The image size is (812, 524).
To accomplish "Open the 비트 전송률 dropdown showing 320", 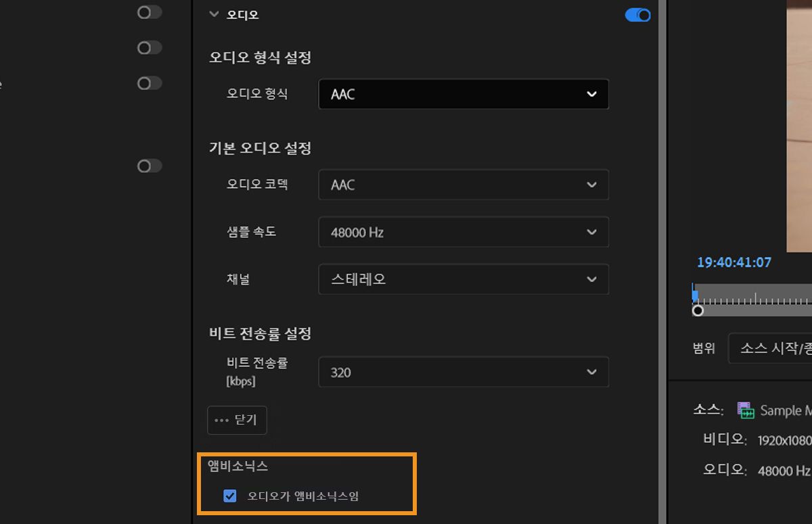I will (464, 372).
